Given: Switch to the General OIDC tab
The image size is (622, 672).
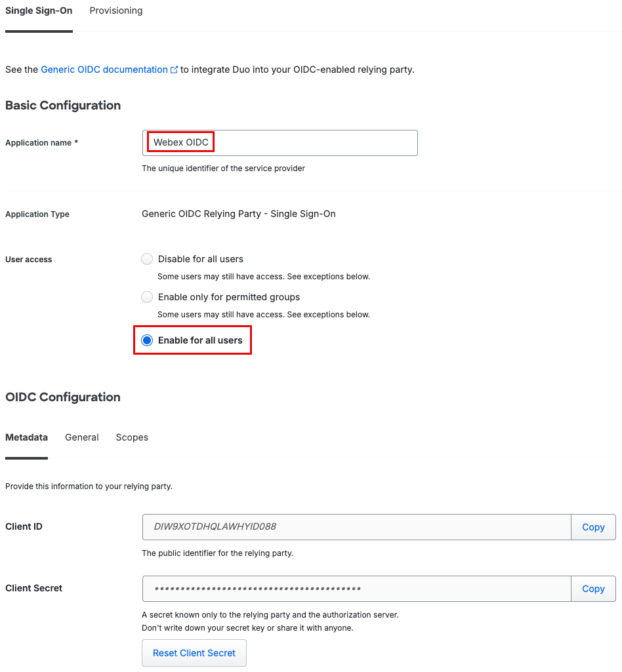Looking at the screenshot, I should (x=82, y=437).
